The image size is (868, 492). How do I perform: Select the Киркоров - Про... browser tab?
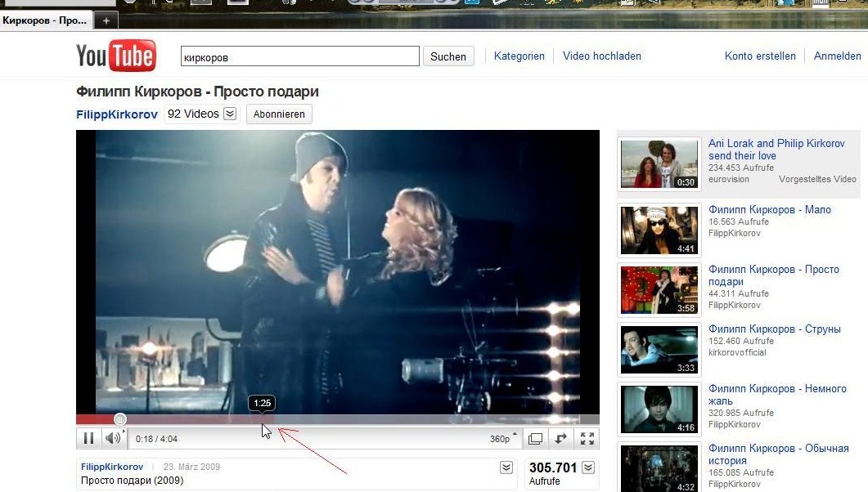pos(45,20)
